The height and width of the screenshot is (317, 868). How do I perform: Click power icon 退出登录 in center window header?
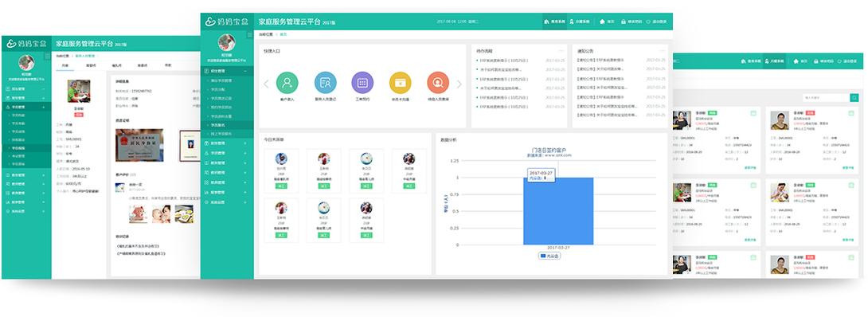(x=648, y=22)
